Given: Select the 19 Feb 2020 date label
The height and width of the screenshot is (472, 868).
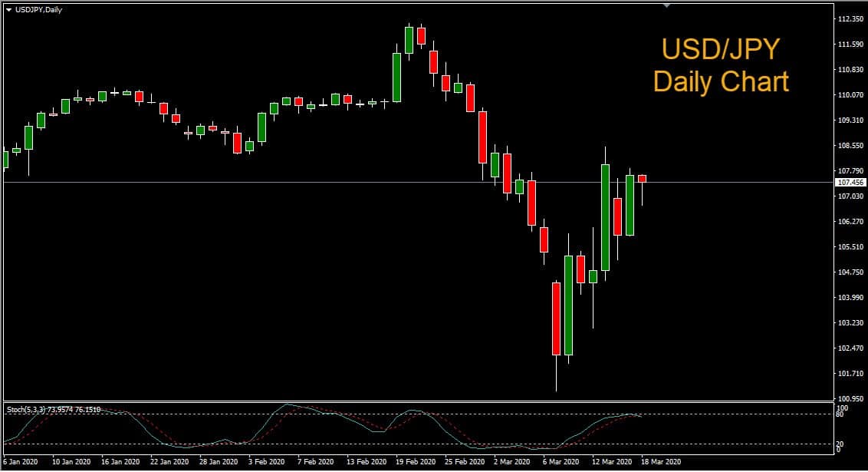Looking at the screenshot, I should (415, 463).
